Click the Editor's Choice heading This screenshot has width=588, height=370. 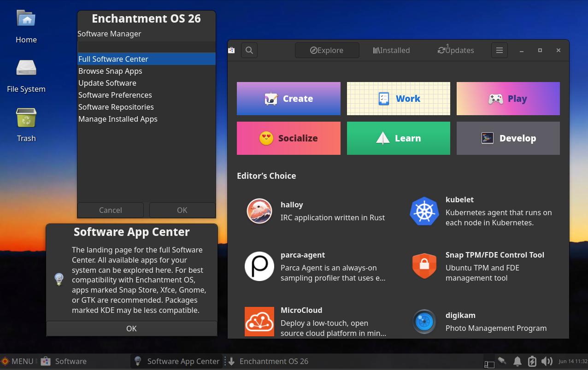click(x=266, y=176)
